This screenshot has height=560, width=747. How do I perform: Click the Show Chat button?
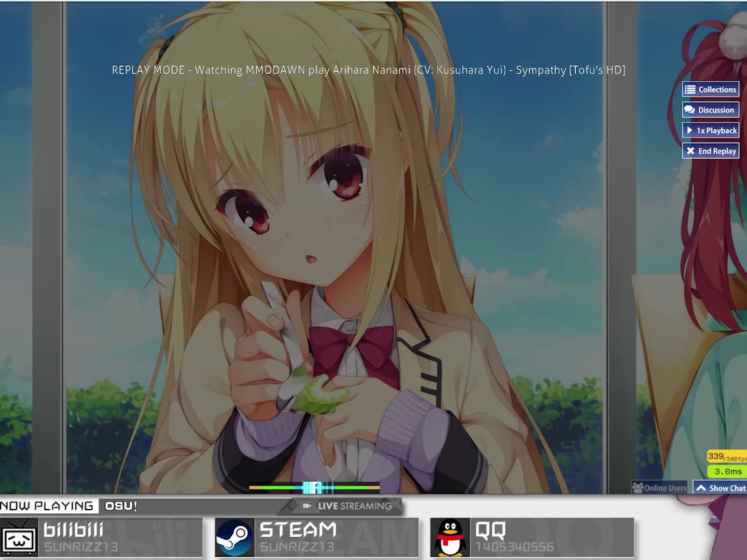720,488
